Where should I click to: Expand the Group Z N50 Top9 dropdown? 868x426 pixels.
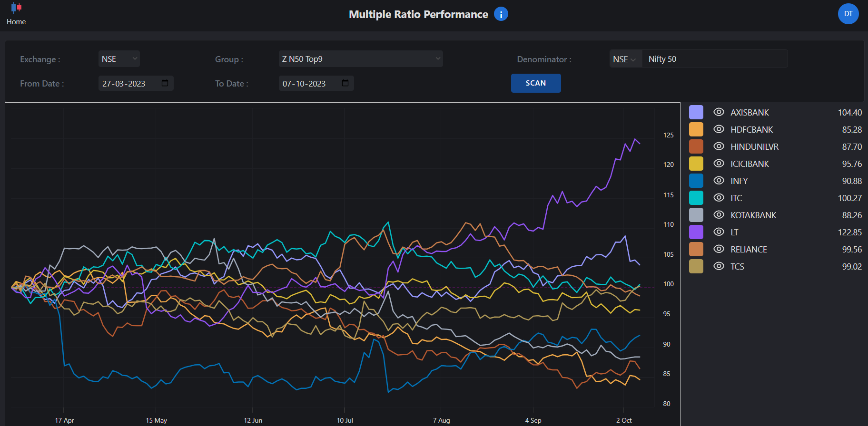click(361, 59)
